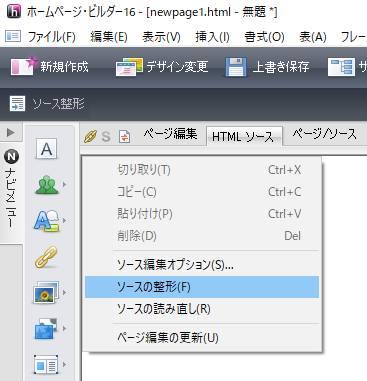367x381 pixels.
Task: Expand arrow beside layout frame icon
Action: (64, 364)
